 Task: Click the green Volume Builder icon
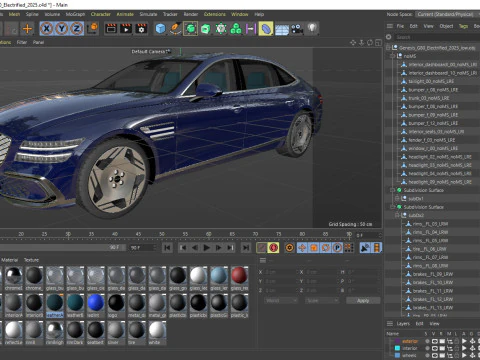pyautogui.click(x=236, y=29)
